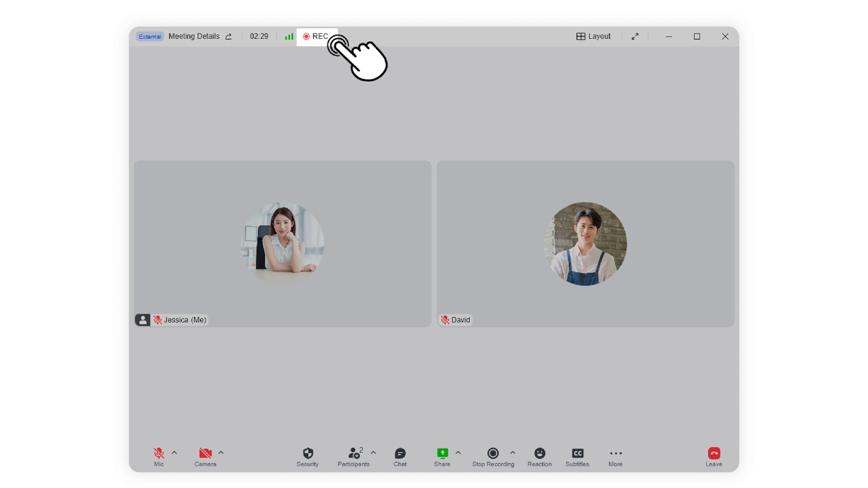868x488 pixels.
Task: Turn on the Camera
Action: click(205, 453)
